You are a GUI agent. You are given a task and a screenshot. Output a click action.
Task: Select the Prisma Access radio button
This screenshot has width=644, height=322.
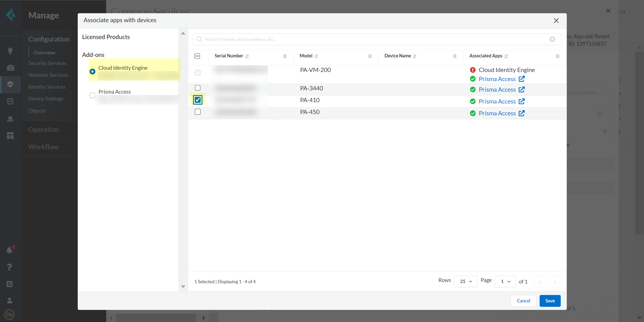(92, 95)
